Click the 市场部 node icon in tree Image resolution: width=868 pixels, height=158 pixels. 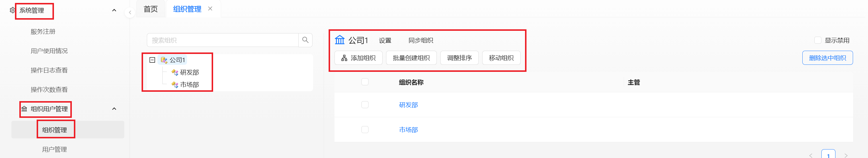tap(175, 84)
